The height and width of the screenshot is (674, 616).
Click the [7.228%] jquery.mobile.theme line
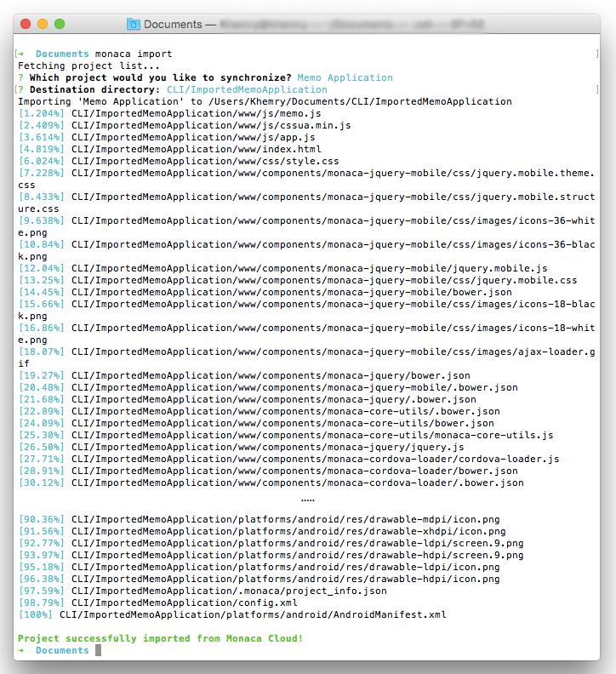(306, 179)
